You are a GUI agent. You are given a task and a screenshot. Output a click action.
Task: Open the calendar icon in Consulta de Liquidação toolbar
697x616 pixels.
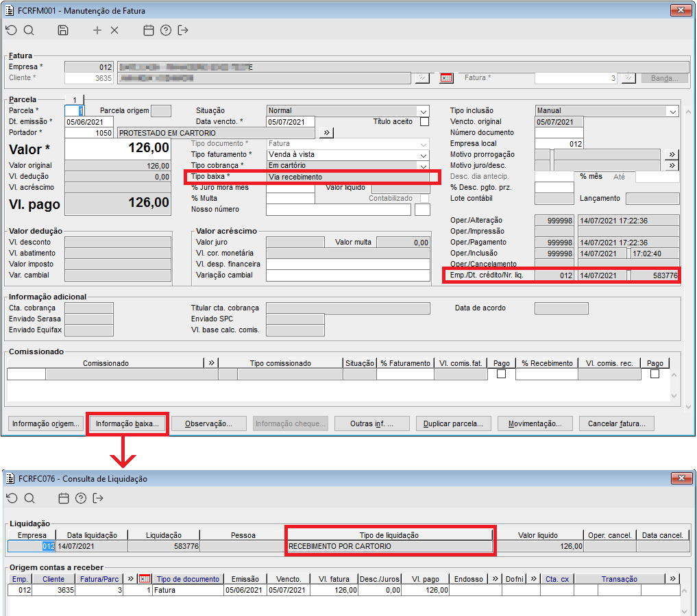click(x=64, y=498)
